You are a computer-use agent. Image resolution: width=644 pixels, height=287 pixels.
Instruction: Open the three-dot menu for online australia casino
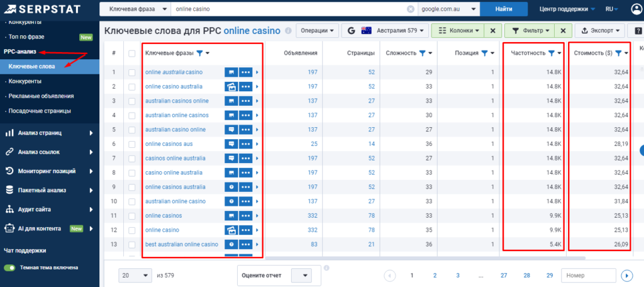[246, 72]
